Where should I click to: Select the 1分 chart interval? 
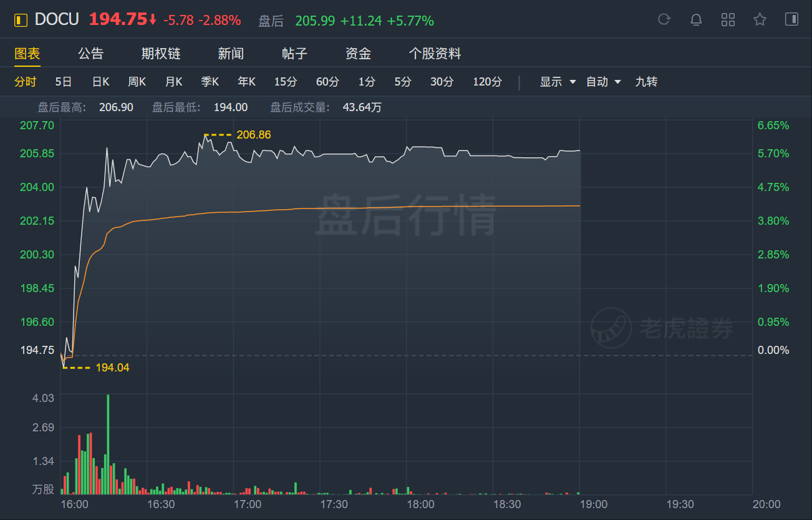[367, 82]
